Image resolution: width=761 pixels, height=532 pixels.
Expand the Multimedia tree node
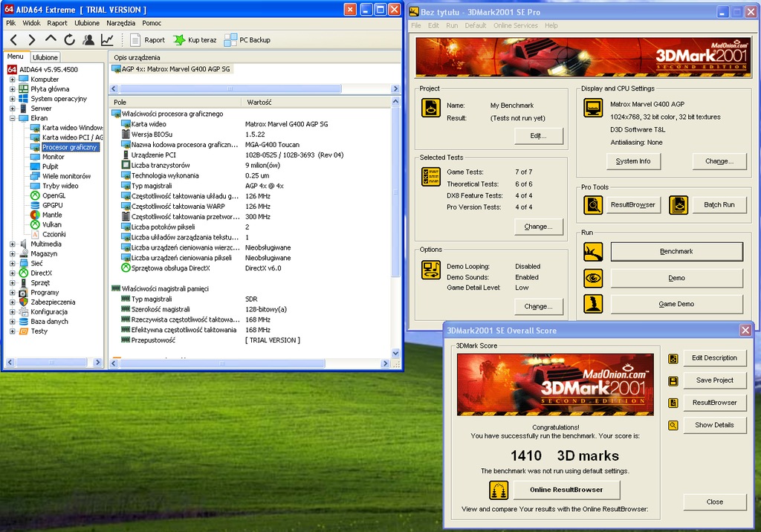click(12, 244)
